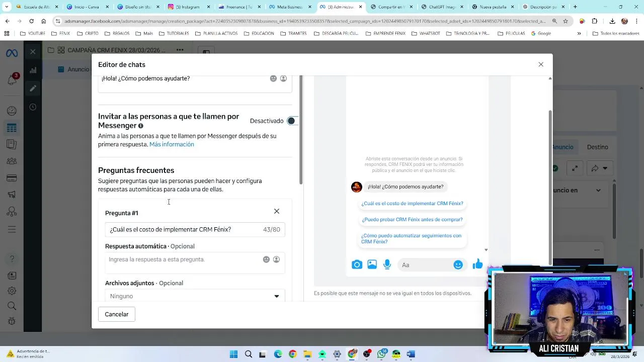
Task: Open the audiences people icon in sidebar
Action: click(12, 161)
